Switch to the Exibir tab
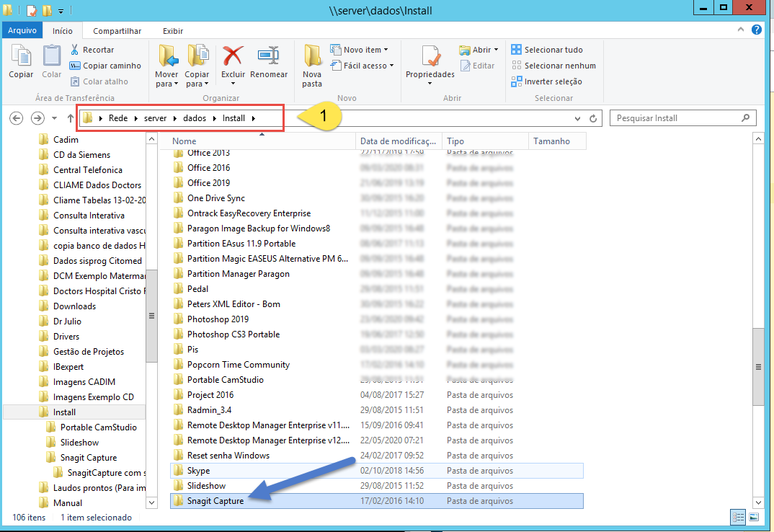 click(x=173, y=30)
